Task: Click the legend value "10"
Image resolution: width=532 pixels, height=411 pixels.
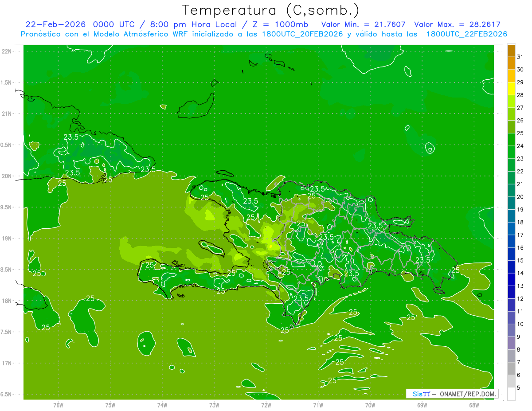Action: click(520, 324)
